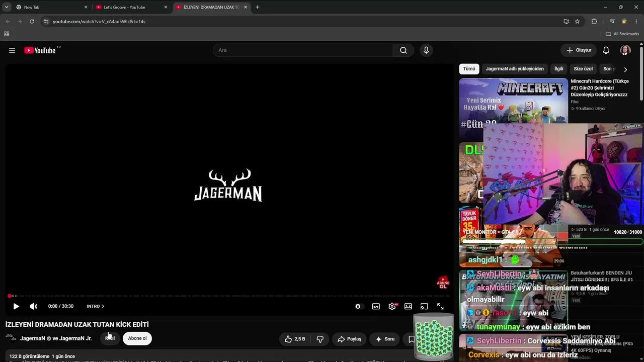Screen dimensions: 644x362
Task: Open the Minecraft Hardcore video title
Action: click(x=600, y=87)
